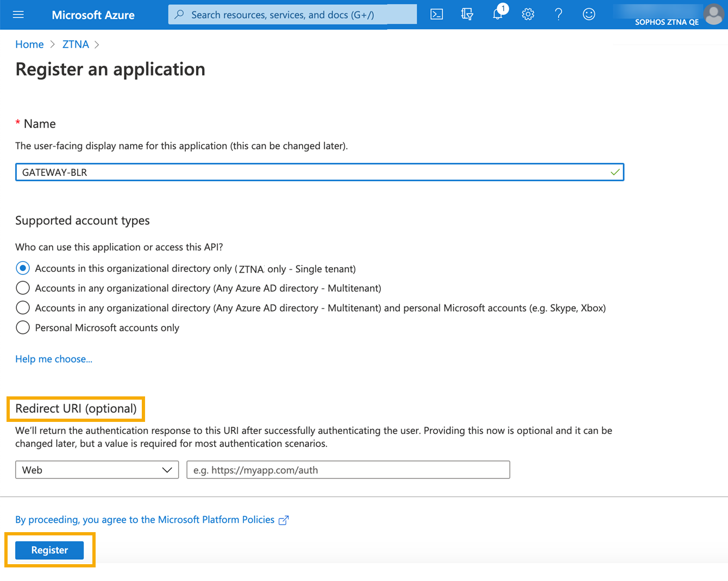Select Accounts in any organizational directory Multitenant

(x=22, y=288)
